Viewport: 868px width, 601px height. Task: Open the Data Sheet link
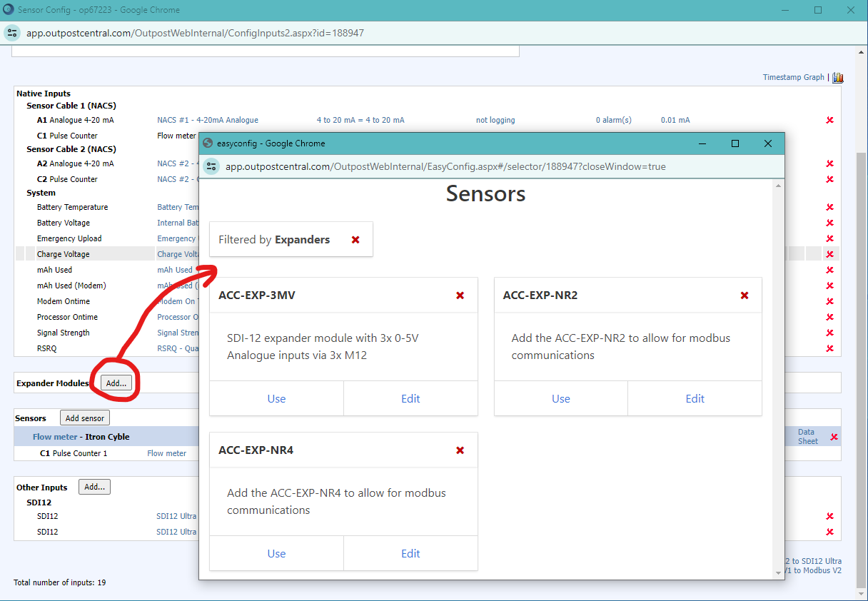tap(807, 437)
